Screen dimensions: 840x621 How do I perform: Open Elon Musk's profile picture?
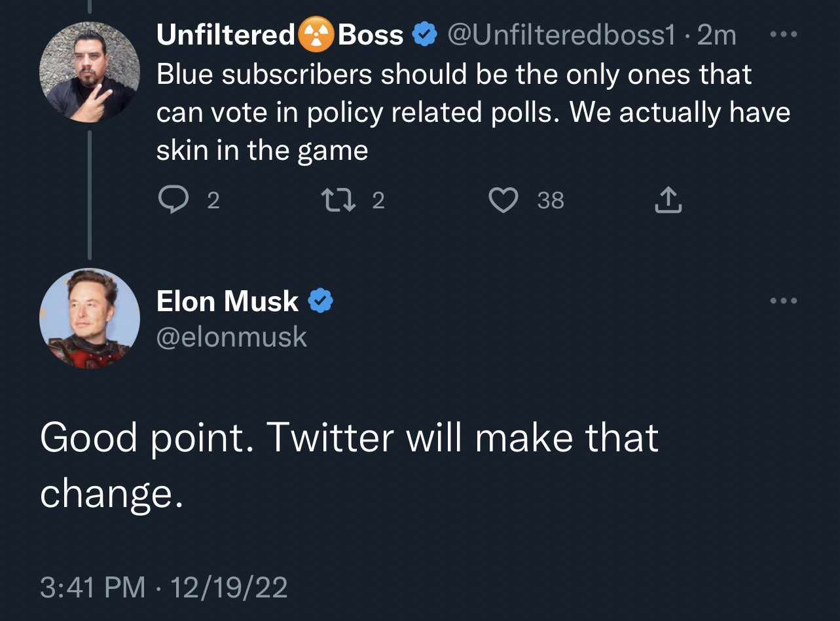click(x=90, y=318)
